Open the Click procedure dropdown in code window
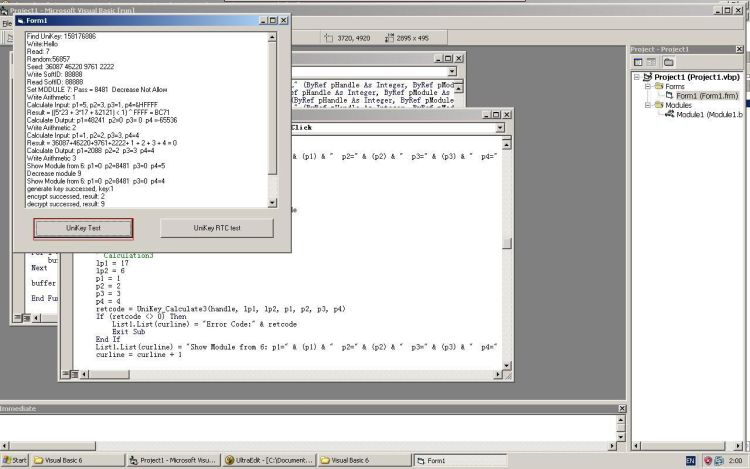The width and height of the screenshot is (750, 469). [500, 128]
